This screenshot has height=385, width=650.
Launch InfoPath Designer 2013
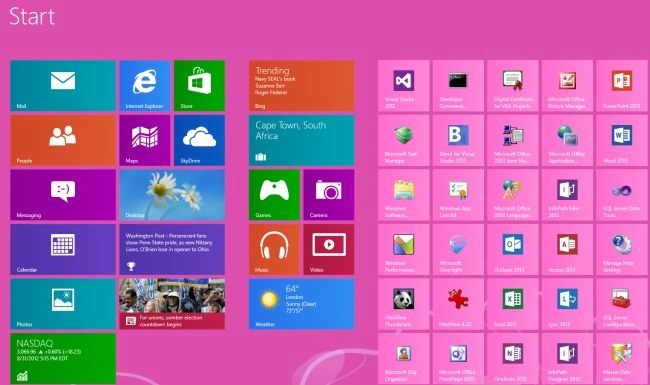tap(567, 358)
